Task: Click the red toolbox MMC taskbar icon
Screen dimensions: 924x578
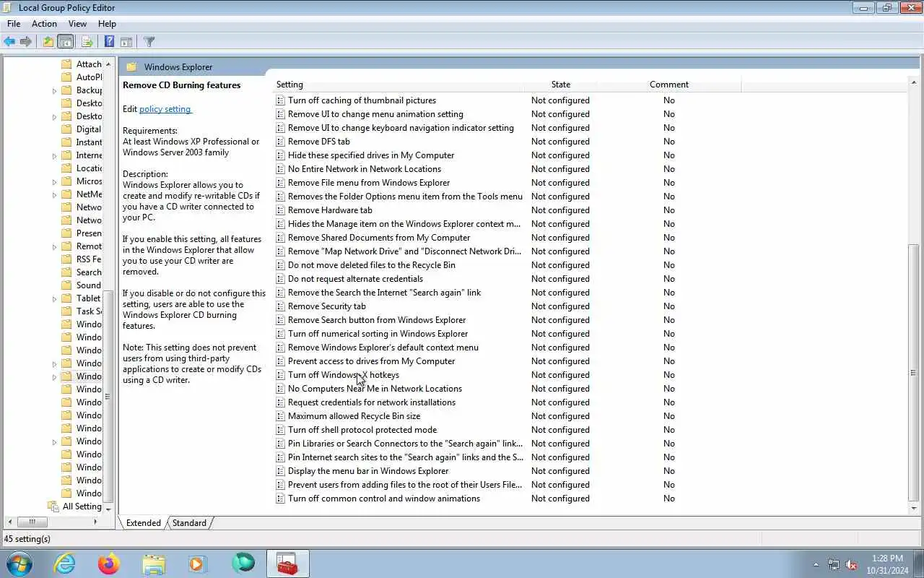Action: tap(287, 564)
